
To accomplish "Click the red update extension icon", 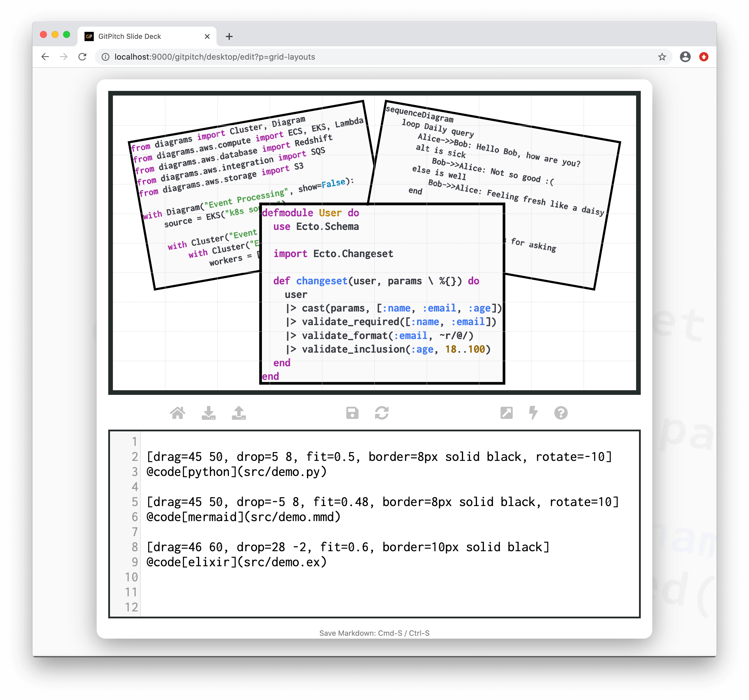I will point(703,57).
